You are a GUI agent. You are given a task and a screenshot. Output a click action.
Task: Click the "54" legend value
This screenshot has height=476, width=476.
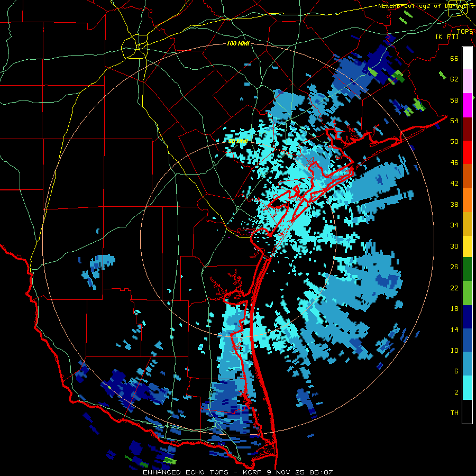454,121
